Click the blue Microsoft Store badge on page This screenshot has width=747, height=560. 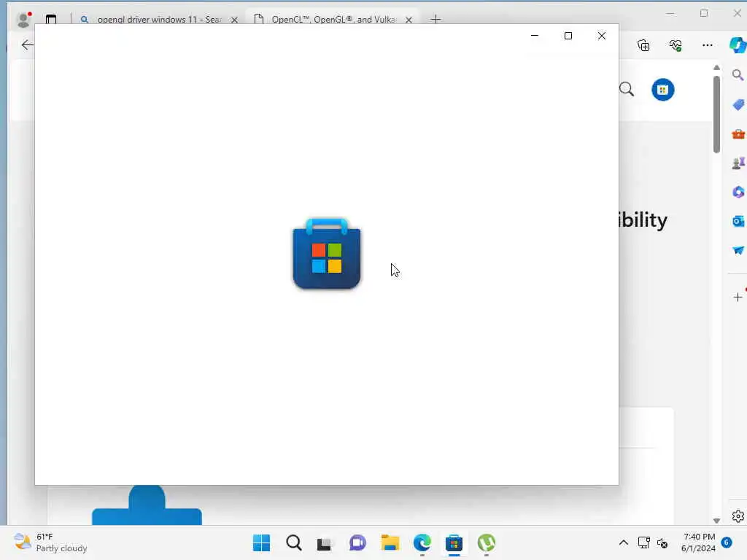coord(662,90)
